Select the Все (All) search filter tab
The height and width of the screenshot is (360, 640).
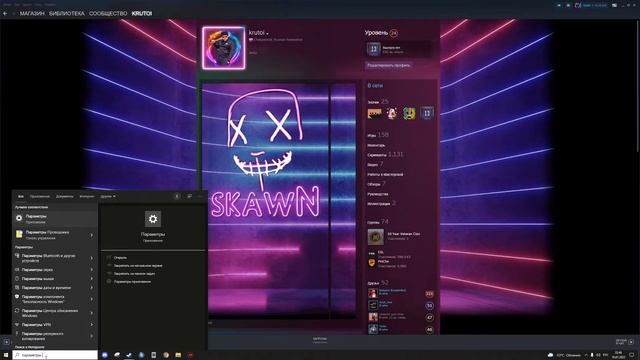(20, 196)
